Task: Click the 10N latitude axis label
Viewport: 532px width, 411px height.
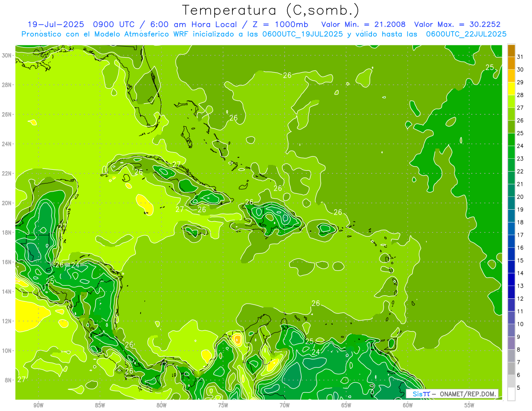Action: (x=7, y=351)
